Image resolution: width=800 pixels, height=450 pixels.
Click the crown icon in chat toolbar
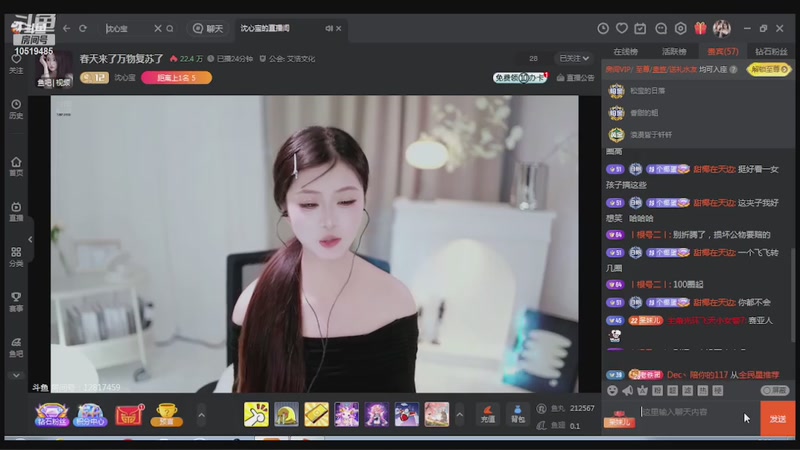[642, 390]
